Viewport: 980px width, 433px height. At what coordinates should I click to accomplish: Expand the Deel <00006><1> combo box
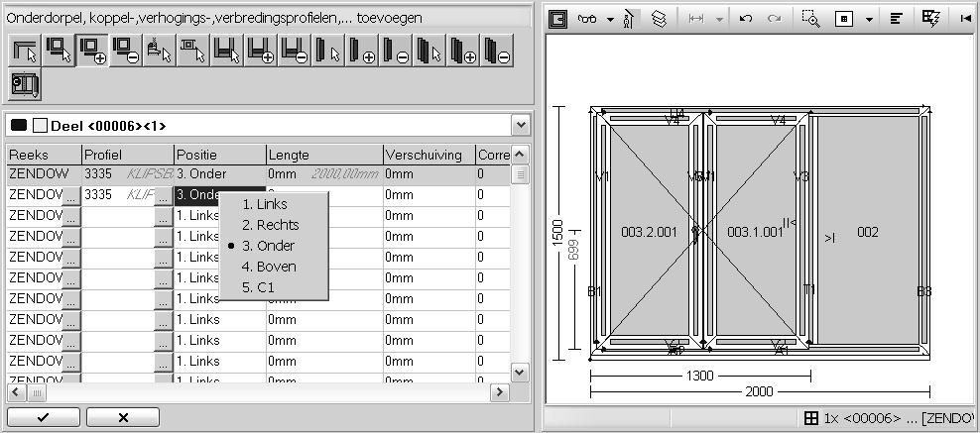pos(521,126)
